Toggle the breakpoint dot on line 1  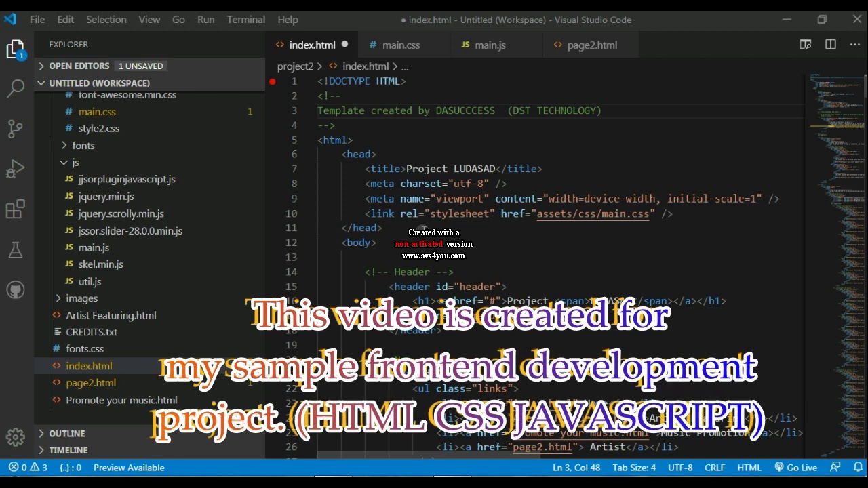coord(273,81)
